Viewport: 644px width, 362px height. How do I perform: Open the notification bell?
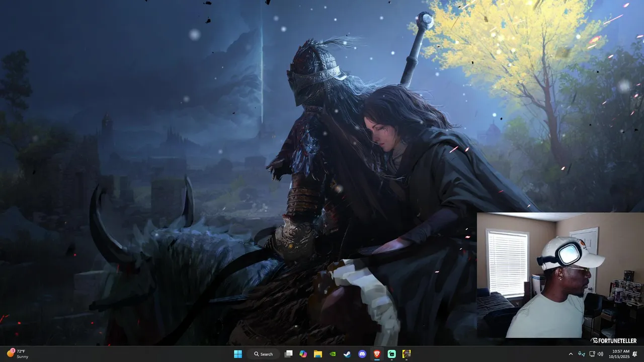click(635, 354)
